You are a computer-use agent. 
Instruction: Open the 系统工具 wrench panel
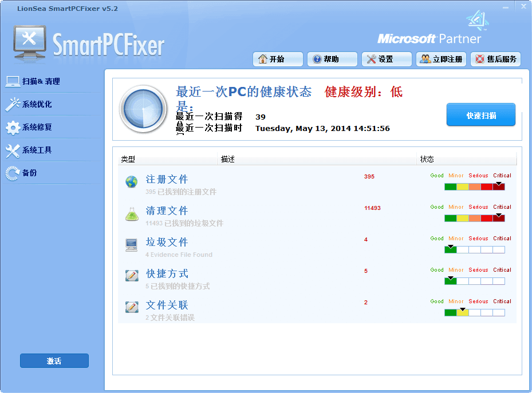pyautogui.click(x=11, y=150)
